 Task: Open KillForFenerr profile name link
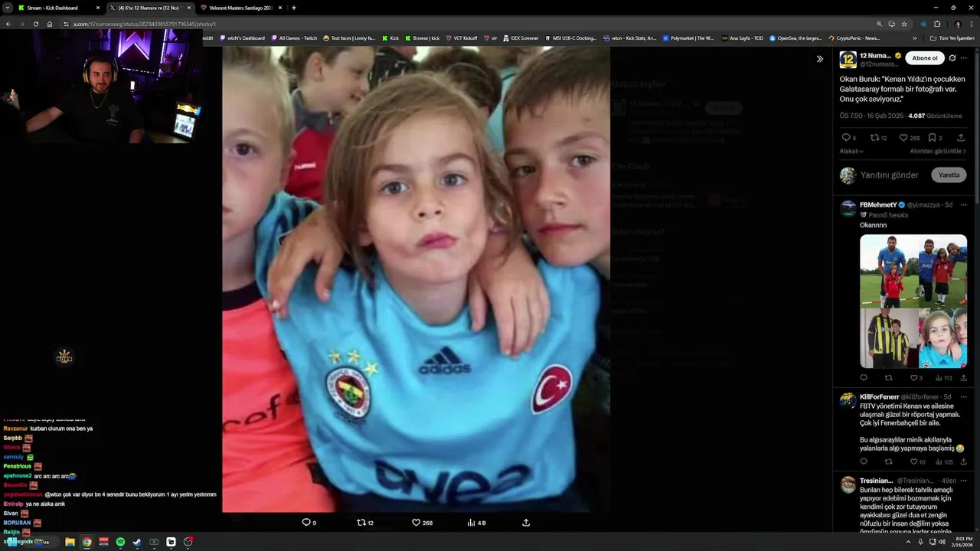click(879, 396)
